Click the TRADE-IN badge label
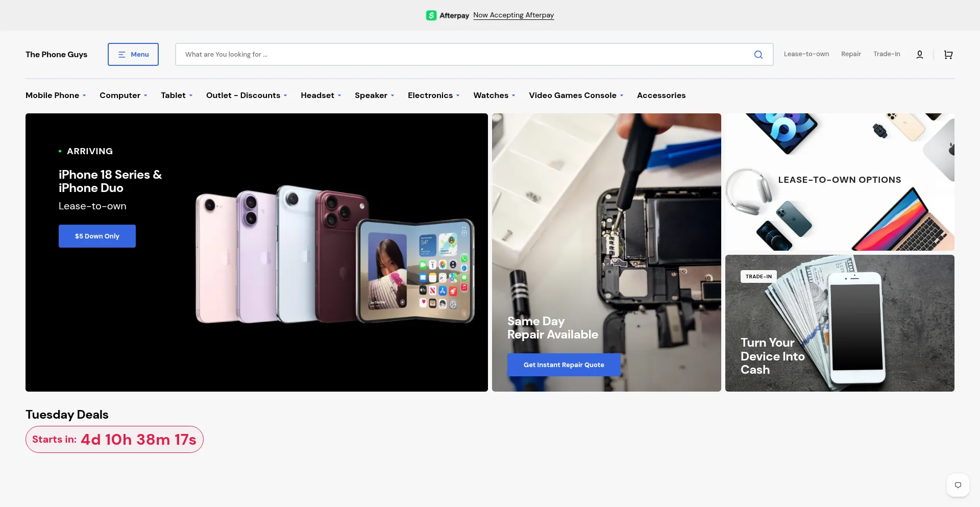The image size is (980, 507). tap(758, 277)
